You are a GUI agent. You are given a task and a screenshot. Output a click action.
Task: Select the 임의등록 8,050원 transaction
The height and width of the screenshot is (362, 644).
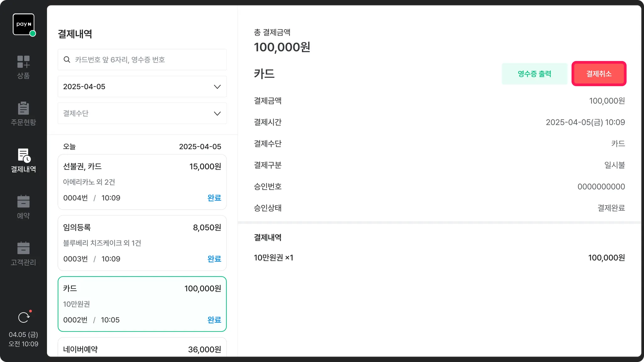pos(142,243)
